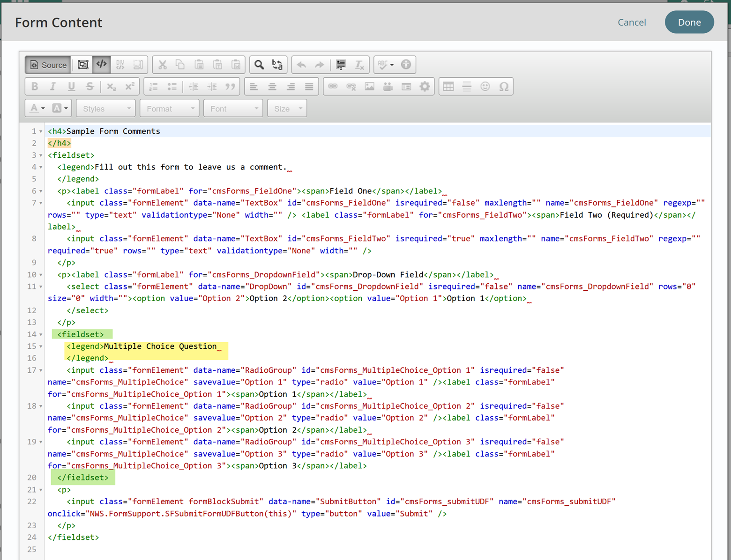Viewport: 731px width, 560px height.
Task: Click the Unlink icon
Action: tap(351, 87)
